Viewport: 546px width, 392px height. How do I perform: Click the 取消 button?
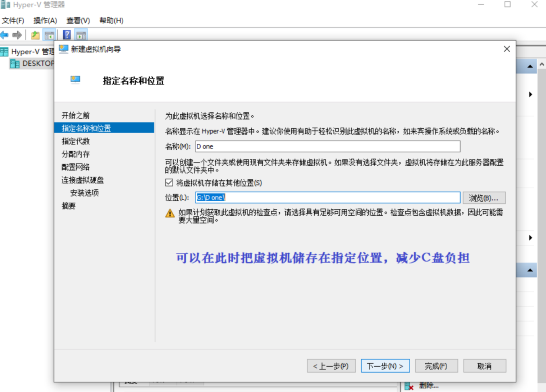(485, 366)
